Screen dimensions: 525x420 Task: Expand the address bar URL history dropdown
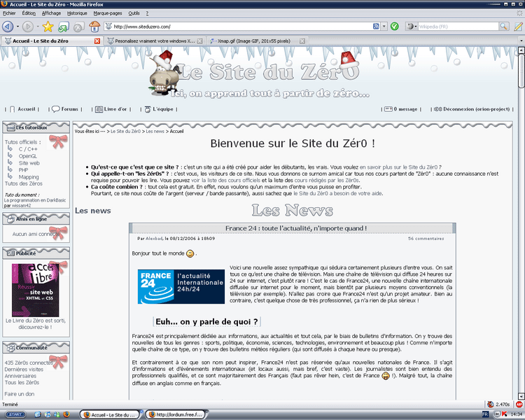point(384,27)
